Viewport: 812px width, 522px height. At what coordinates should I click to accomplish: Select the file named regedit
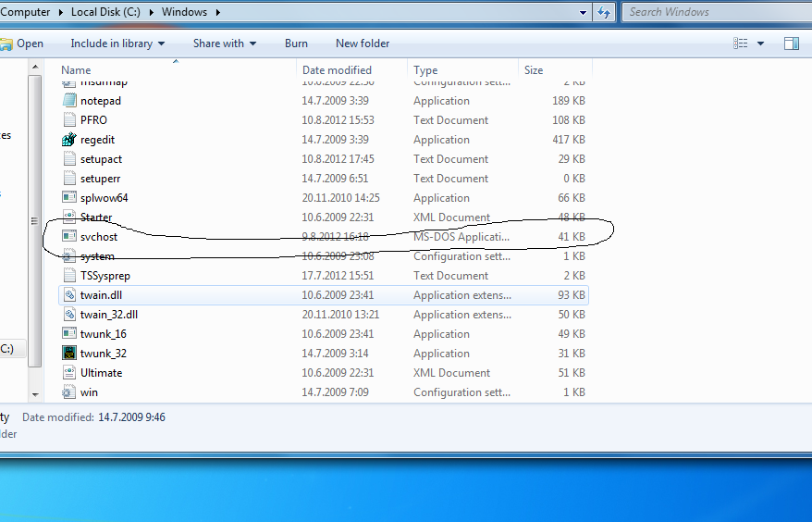(x=97, y=140)
